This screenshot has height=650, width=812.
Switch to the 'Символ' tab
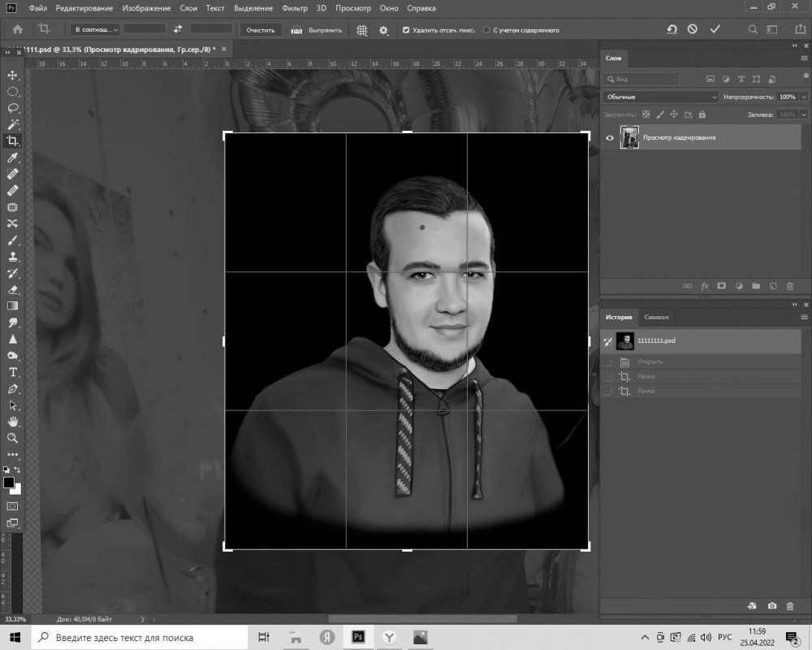656,317
